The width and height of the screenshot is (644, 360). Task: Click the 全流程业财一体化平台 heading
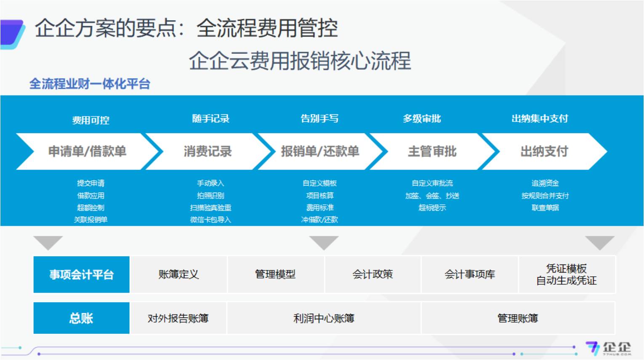[x=90, y=84]
